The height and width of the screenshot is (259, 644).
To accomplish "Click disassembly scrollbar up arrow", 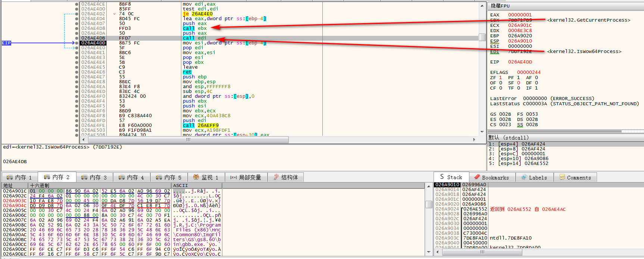I will click(482, 6).
